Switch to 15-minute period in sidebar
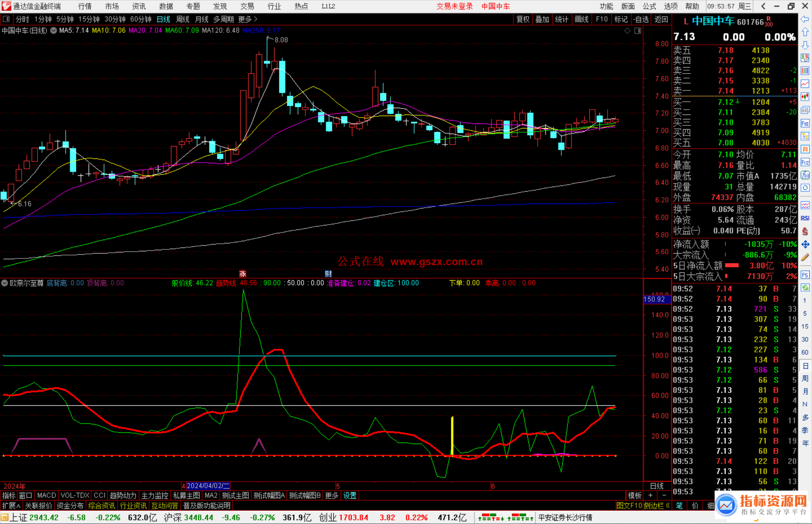Viewport: 812px width, 524px height. pos(804,326)
